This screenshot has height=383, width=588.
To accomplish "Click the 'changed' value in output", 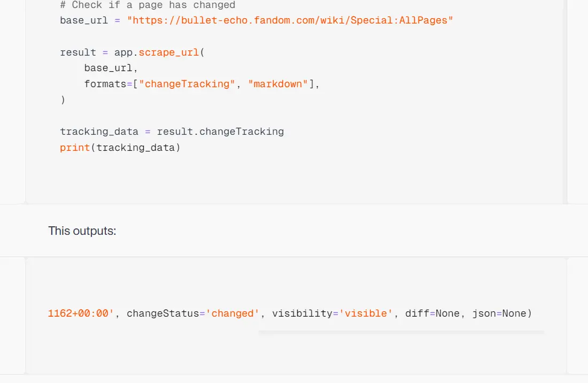I will [232, 313].
